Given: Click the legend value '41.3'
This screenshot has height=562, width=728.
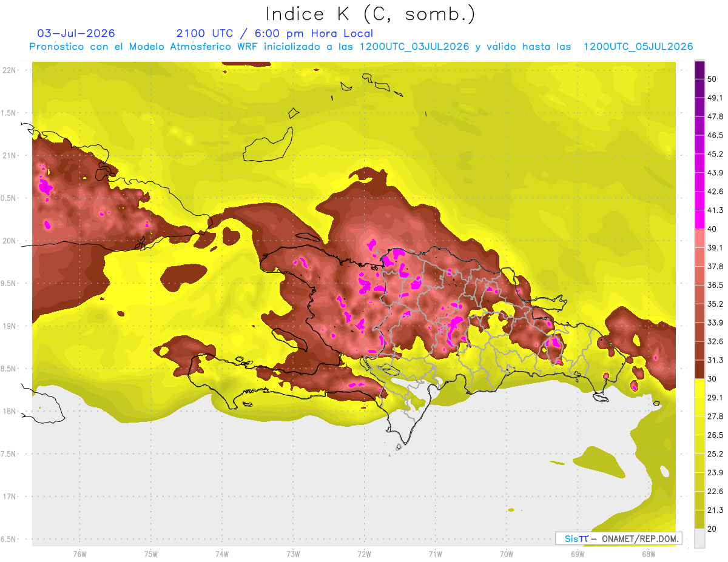Looking at the screenshot, I should [715, 210].
